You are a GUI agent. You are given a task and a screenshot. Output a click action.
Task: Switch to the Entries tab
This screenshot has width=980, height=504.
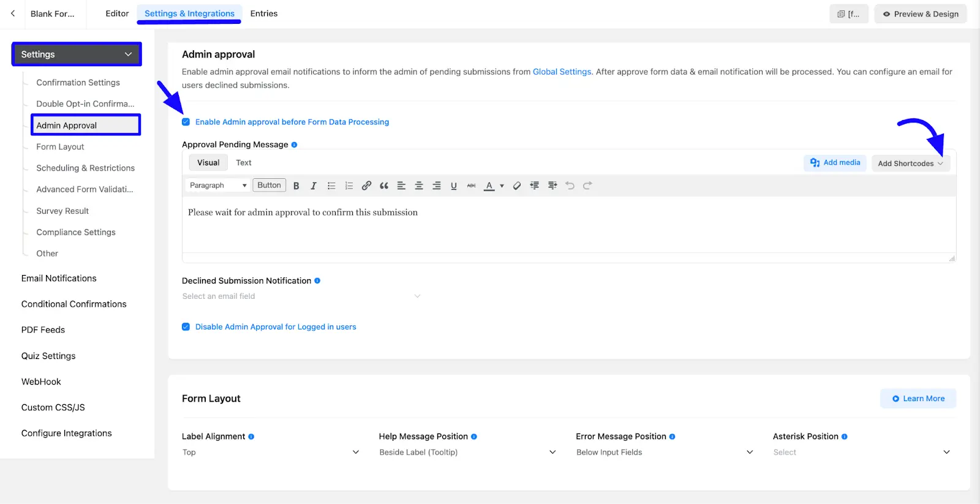pyautogui.click(x=264, y=13)
